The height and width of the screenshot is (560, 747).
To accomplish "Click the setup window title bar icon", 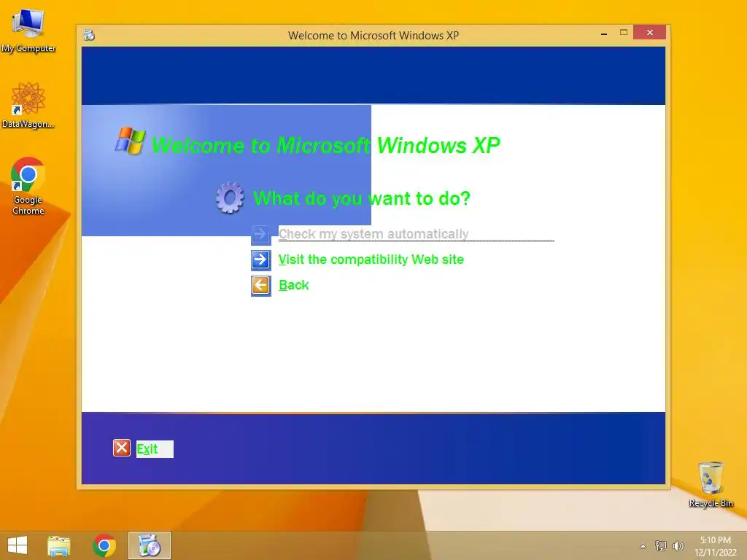I will [x=89, y=35].
